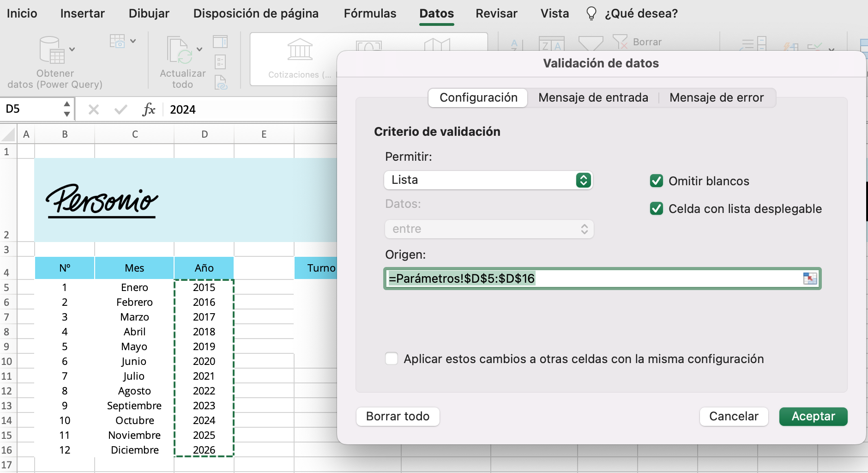Open the Permitir dropdown showing Lista

pyautogui.click(x=488, y=180)
